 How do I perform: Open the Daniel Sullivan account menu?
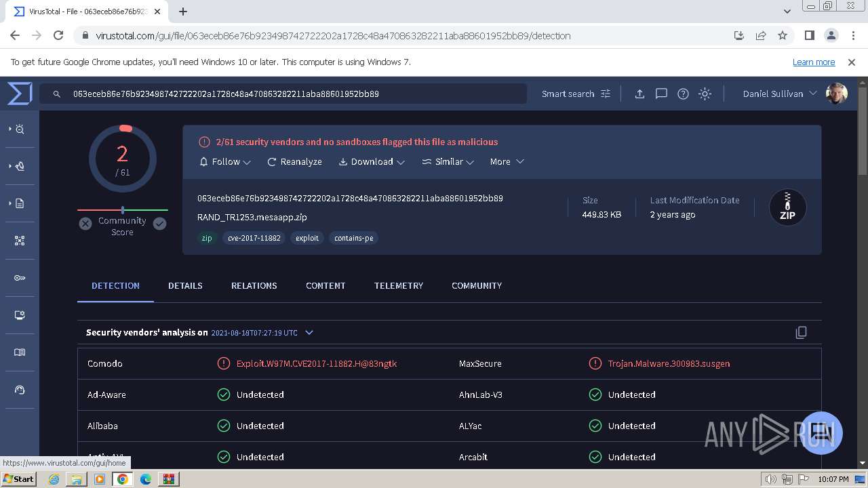click(x=780, y=94)
